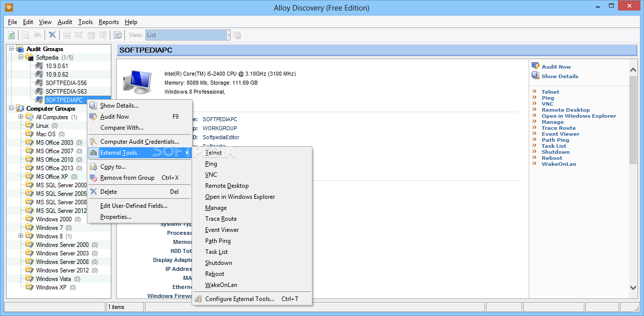The image size is (644, 316).
Task: Collapse the Computer Groups tree node
Action: point(12,109)
